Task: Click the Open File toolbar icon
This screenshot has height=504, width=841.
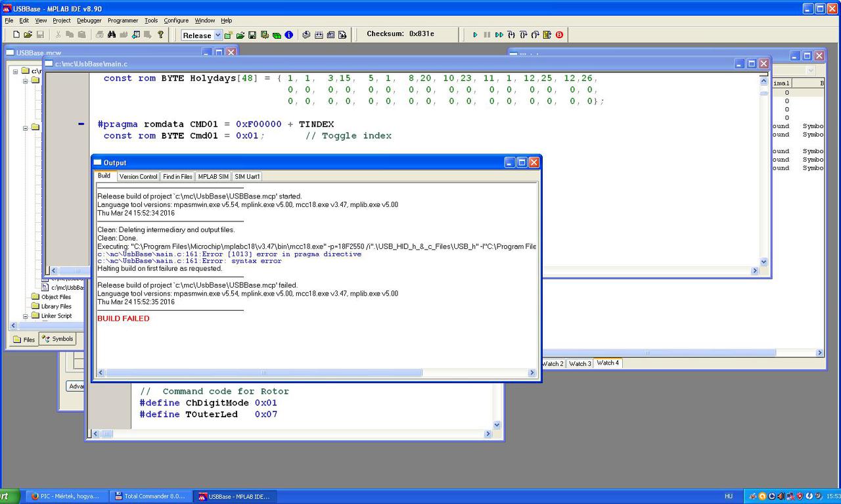Action: (x=28, y=35)
